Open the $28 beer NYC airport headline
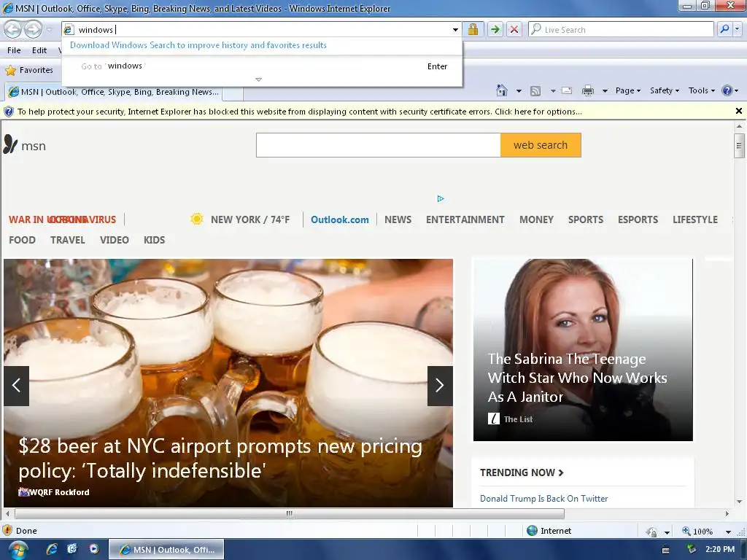 point(220,458)
